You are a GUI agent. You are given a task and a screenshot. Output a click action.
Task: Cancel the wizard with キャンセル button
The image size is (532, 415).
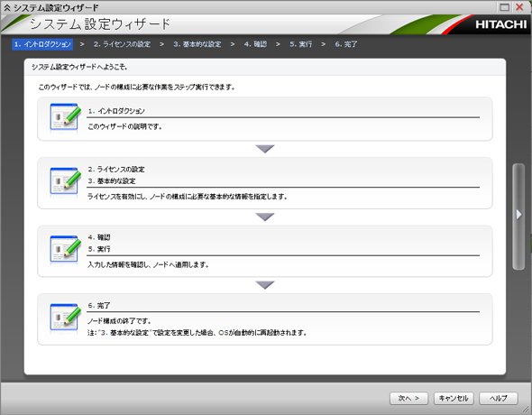(x=454, y=399)
